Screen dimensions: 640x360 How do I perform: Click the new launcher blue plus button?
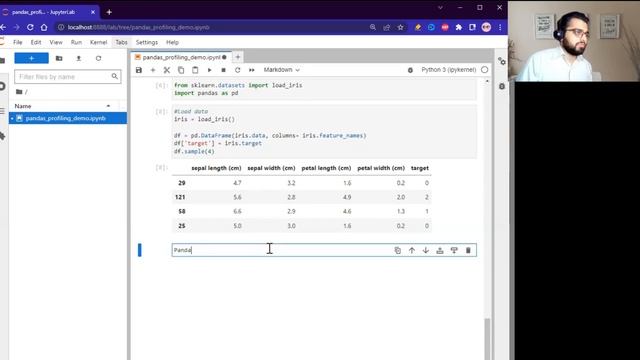pyautogui.click(x=31, y=58)
